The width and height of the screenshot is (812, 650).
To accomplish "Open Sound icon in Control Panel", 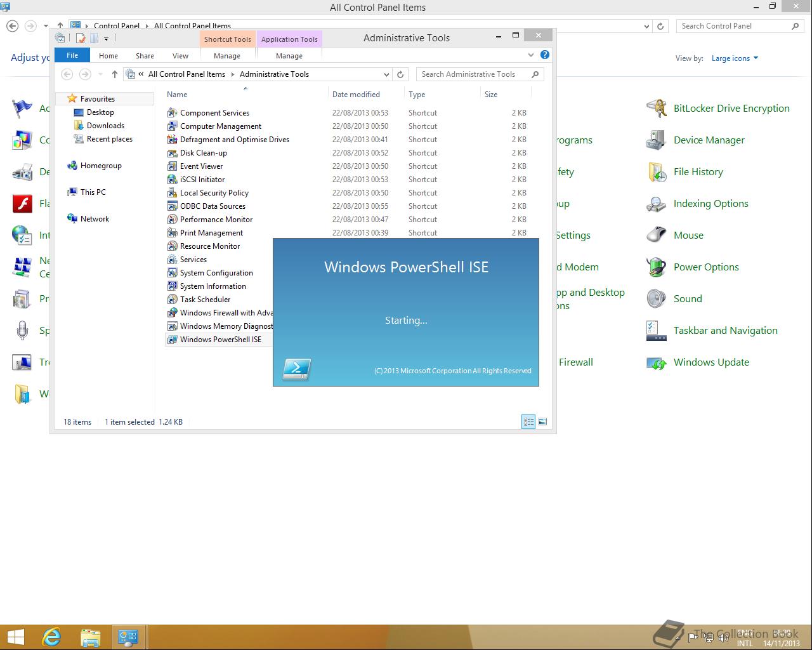I will [x=656, y=299].
